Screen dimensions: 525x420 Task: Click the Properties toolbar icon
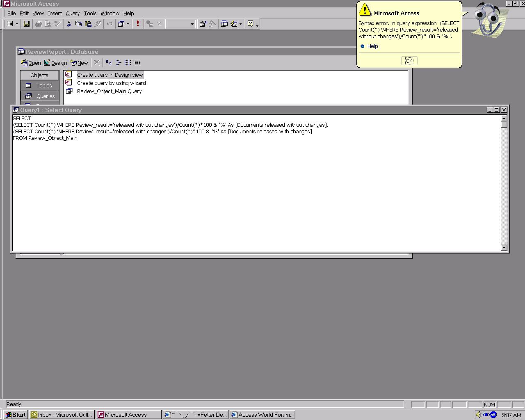tap(203, 24)
